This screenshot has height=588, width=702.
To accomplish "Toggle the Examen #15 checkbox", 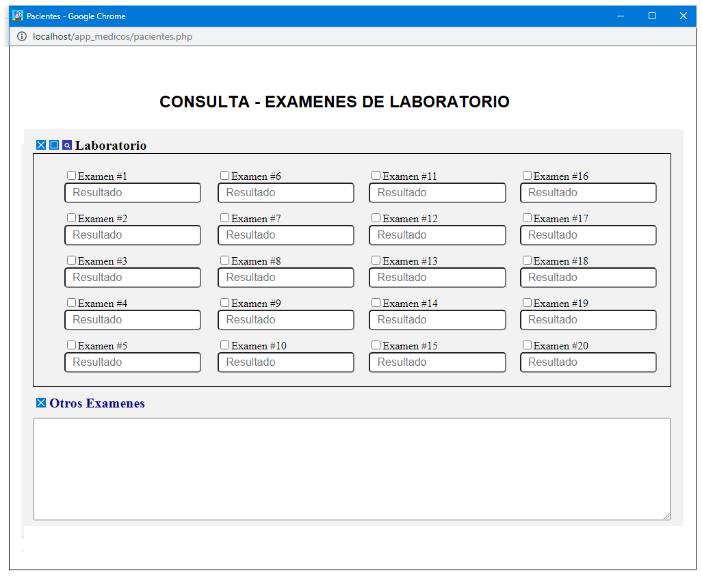I will pos(376,345).
